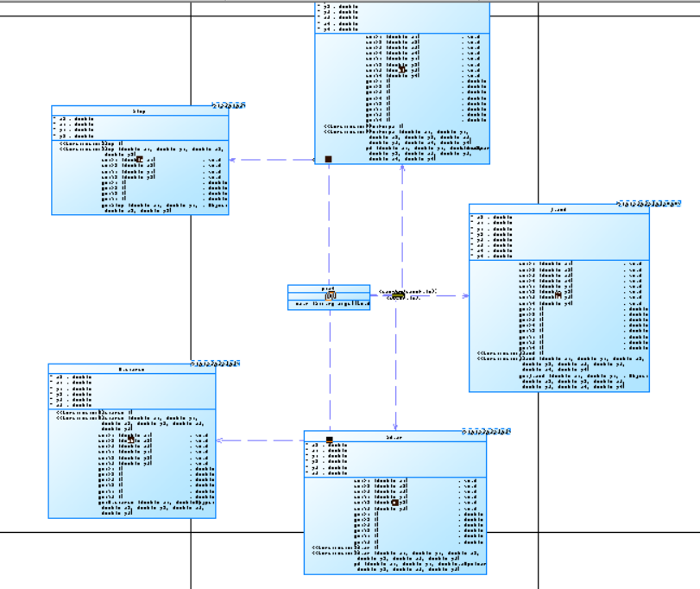
Task: Click the icon inside the central main class
Action: 331,295
